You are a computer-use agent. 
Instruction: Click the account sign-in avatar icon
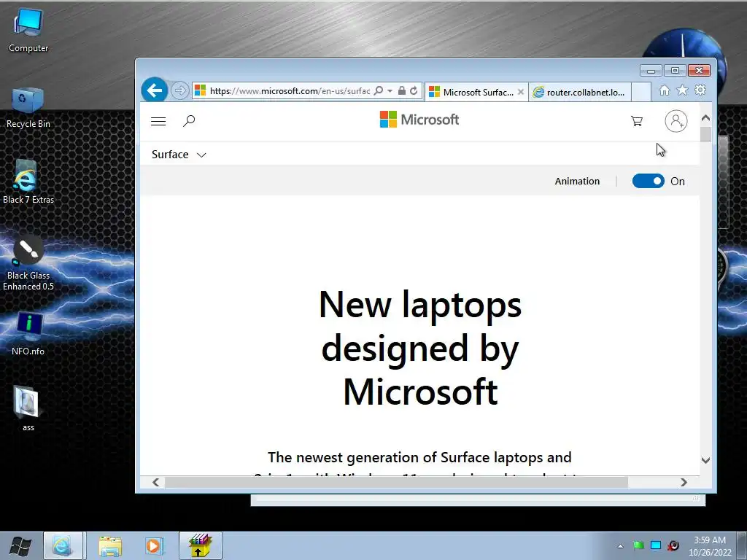pos(676,121)
